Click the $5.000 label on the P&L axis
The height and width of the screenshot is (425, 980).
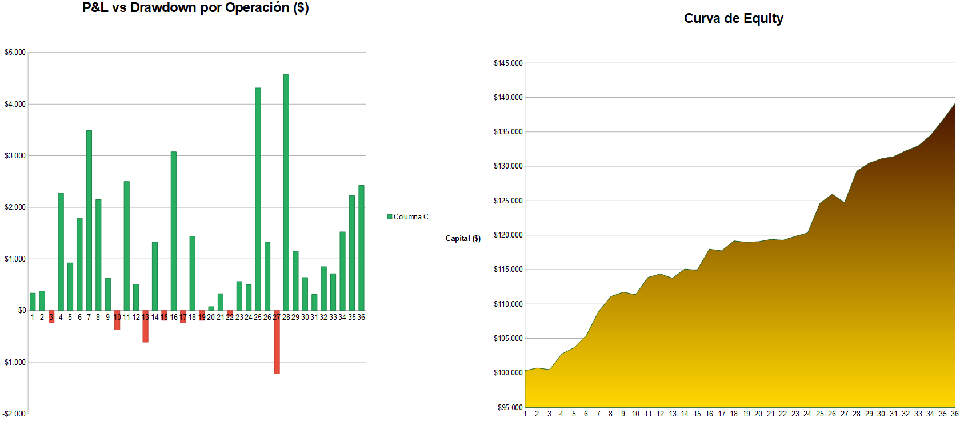coord(15,53)
